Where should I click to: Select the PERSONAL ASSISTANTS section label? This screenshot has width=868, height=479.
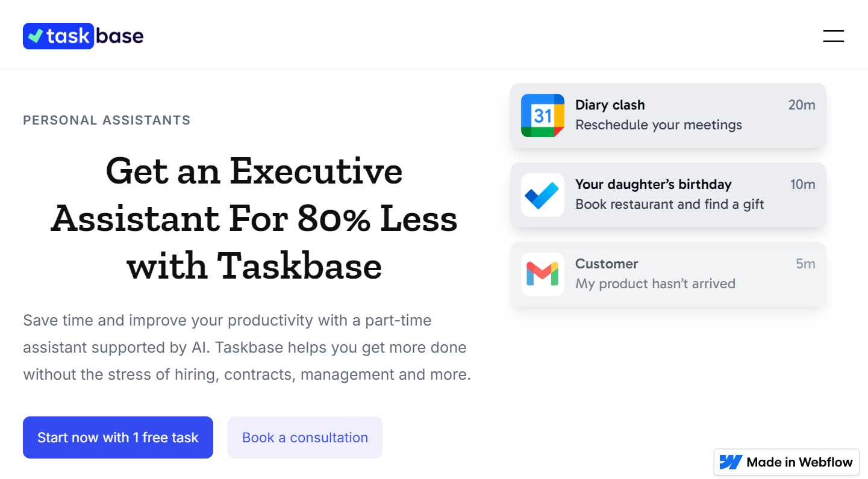point(106,120)
